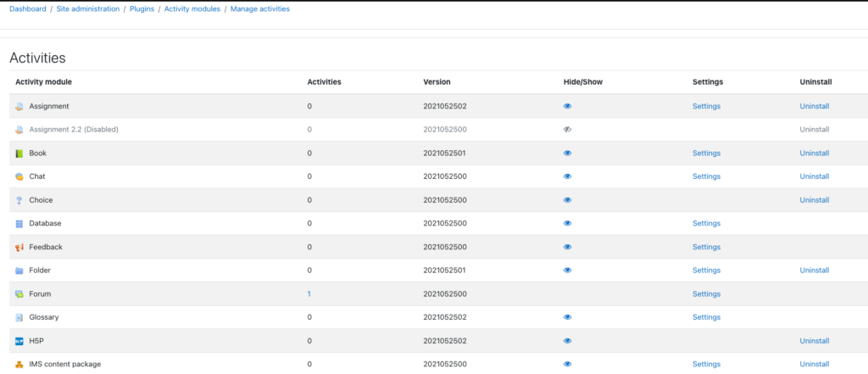Click the green Book module icon
This screenshot has height=374, width=868.
pos(19,154)
